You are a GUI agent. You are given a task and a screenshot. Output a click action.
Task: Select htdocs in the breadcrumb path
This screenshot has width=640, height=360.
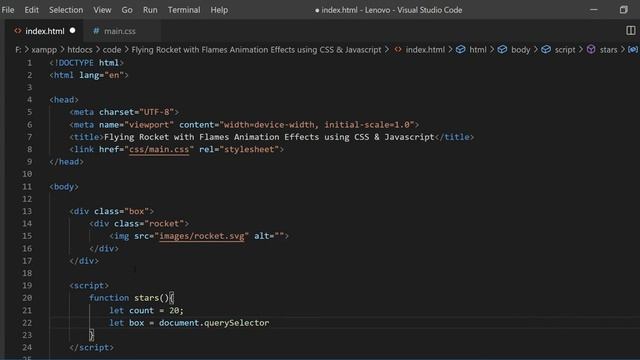pyautogui.click(x=80, y=50)
